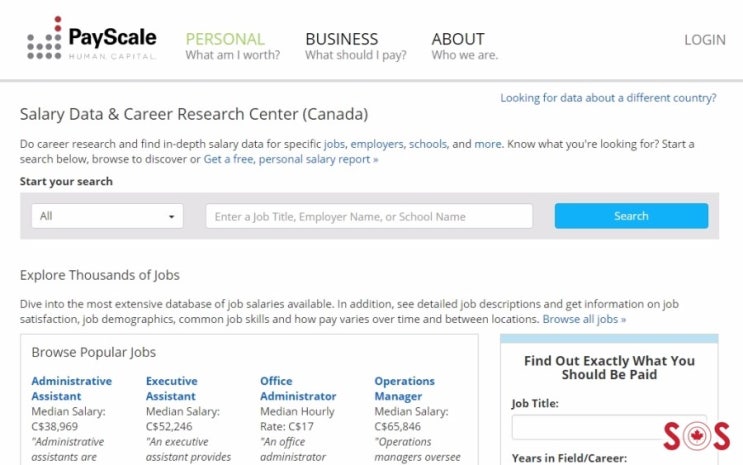Screen dimensions: 743x465
Task: Select the 'Years in Field/Career:' label
Action: pyautogui.click(x=569, y=458)
